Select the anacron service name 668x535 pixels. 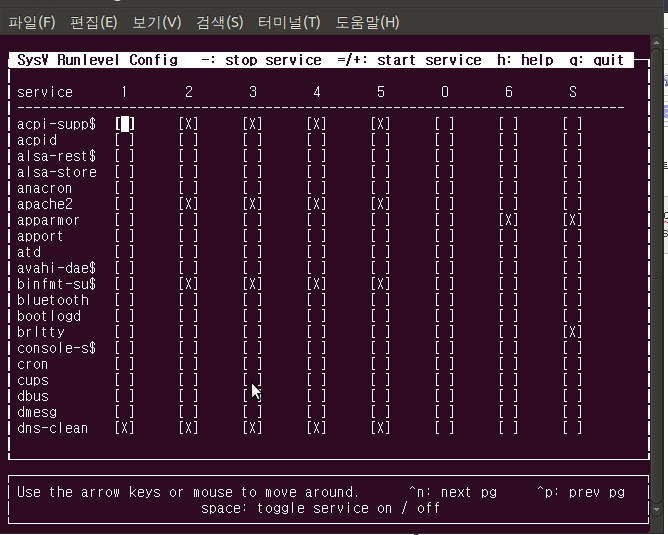tap(44, 188)
